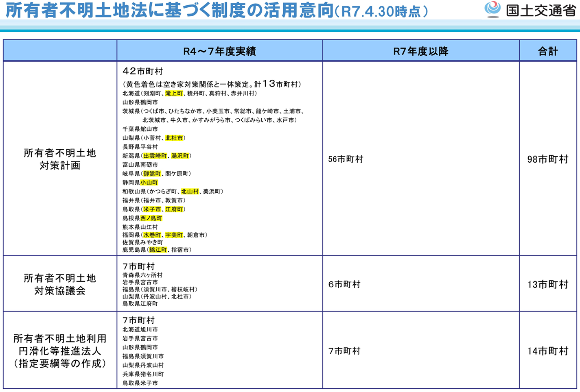Select the 所有者不明土地対策協議会 row label
The image size is (580, 392).
pyautogui.click(x=60, y=284)
